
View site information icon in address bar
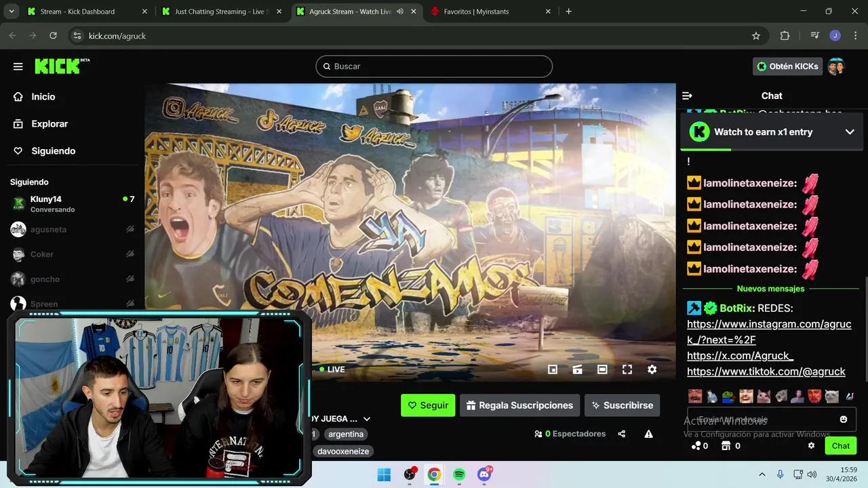click(77, 36)
